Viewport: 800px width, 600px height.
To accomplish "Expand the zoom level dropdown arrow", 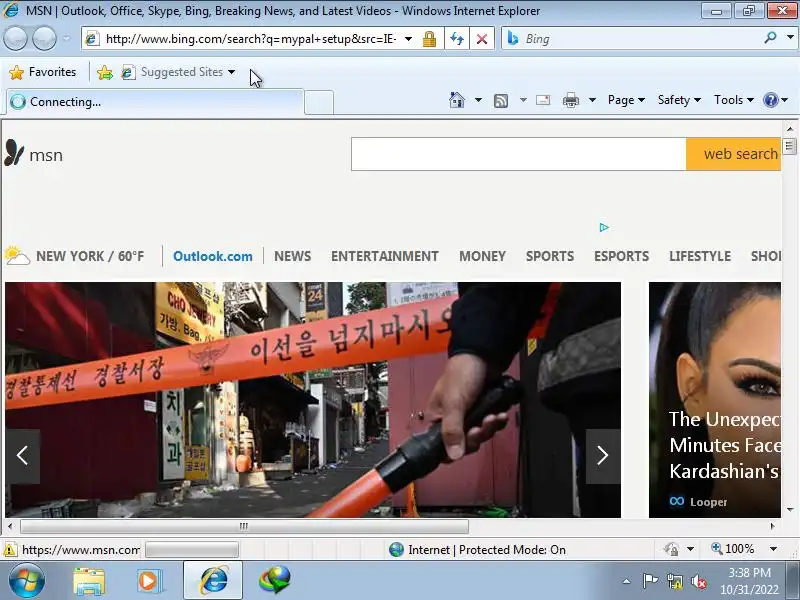I will click(773, 549).
